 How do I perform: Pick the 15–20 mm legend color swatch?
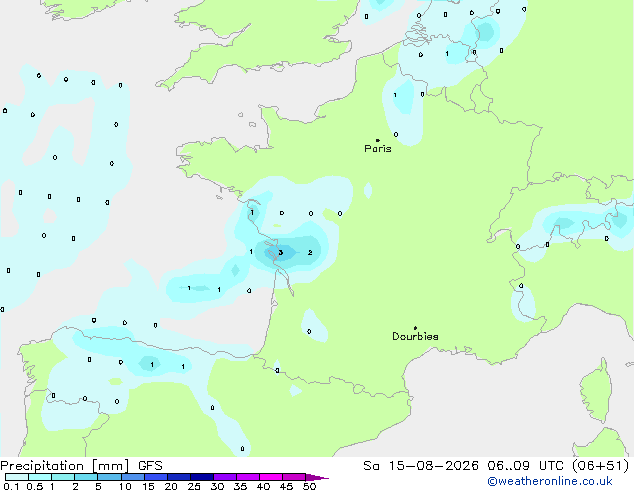(156, 477)
